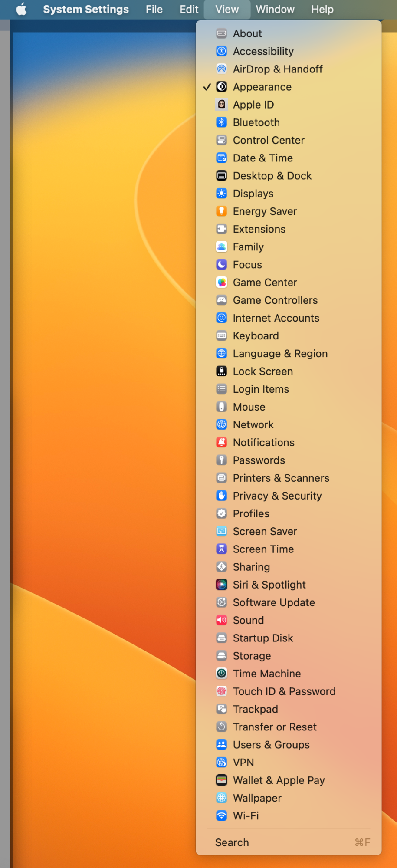Click the Family icon
The image size is (397, 868).
click(222, 247)
